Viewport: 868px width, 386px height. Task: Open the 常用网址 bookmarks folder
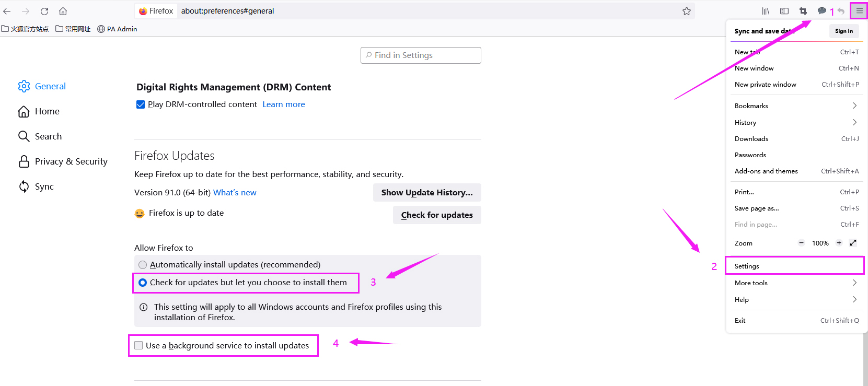click(73, 29)
